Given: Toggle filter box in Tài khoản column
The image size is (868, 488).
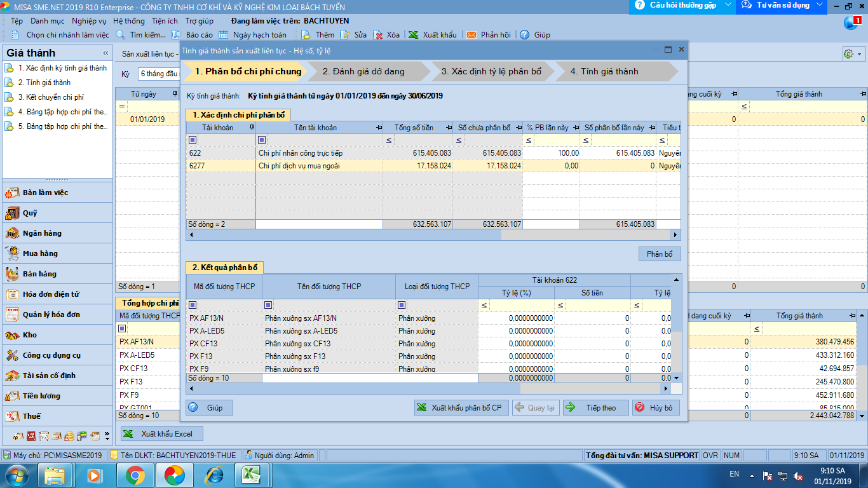Looking at the screenshot, I should click(193, 140).
